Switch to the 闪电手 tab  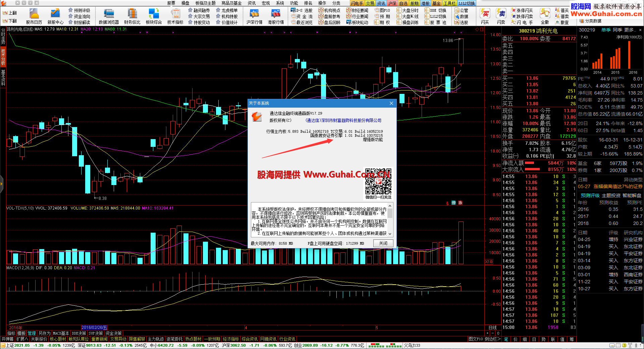pyautogui.click(x=357, y=3)
